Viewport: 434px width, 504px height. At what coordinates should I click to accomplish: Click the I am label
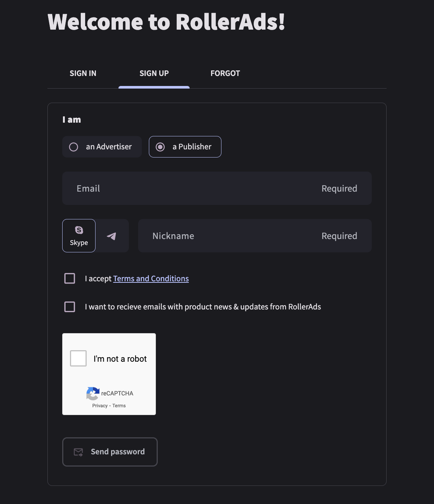(x=72, y=120)
